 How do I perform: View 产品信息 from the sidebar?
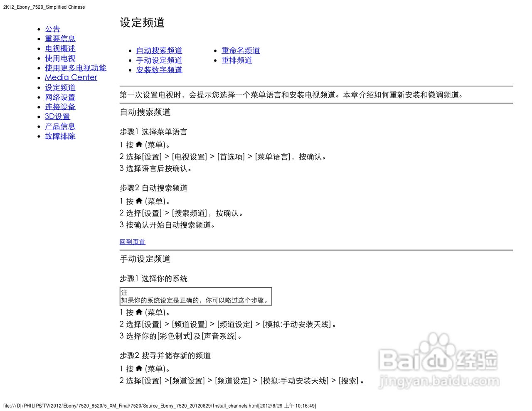[x=60, y=126]
